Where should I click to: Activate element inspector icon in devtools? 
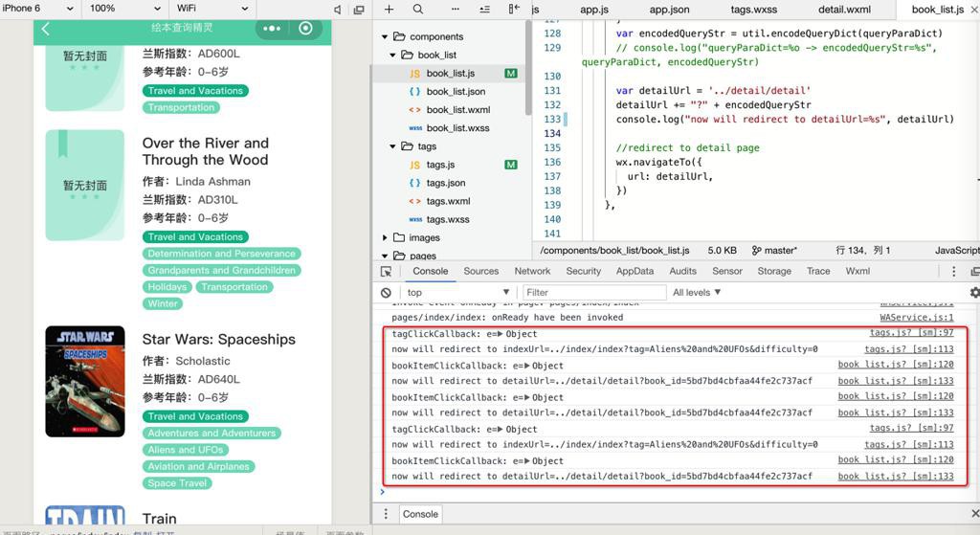387,271
